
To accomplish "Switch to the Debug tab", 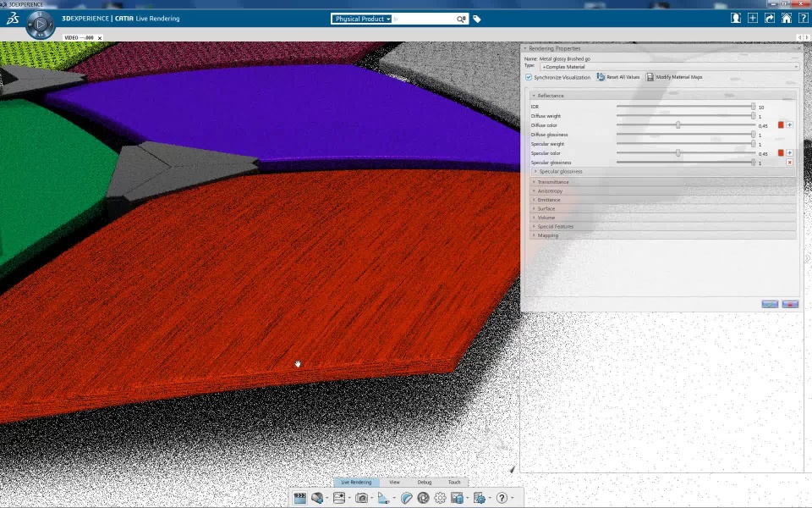I will [424, 482].
